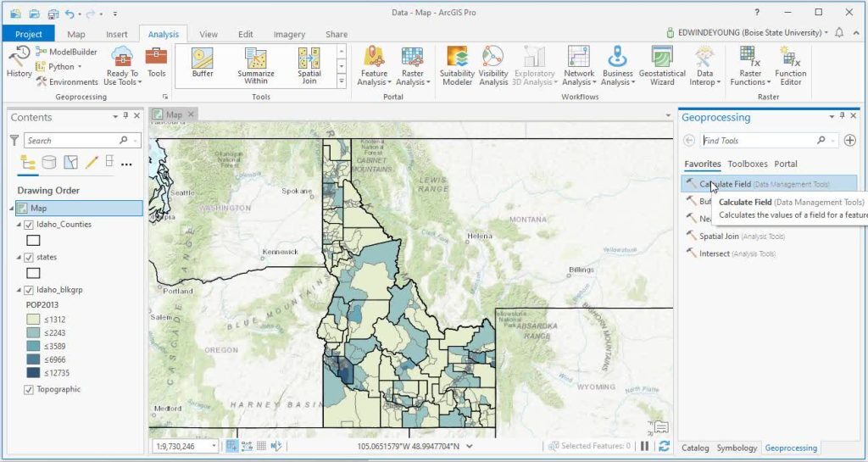Open geoprocessing Environments settings
868x462 pixels.
click(67, 82)
